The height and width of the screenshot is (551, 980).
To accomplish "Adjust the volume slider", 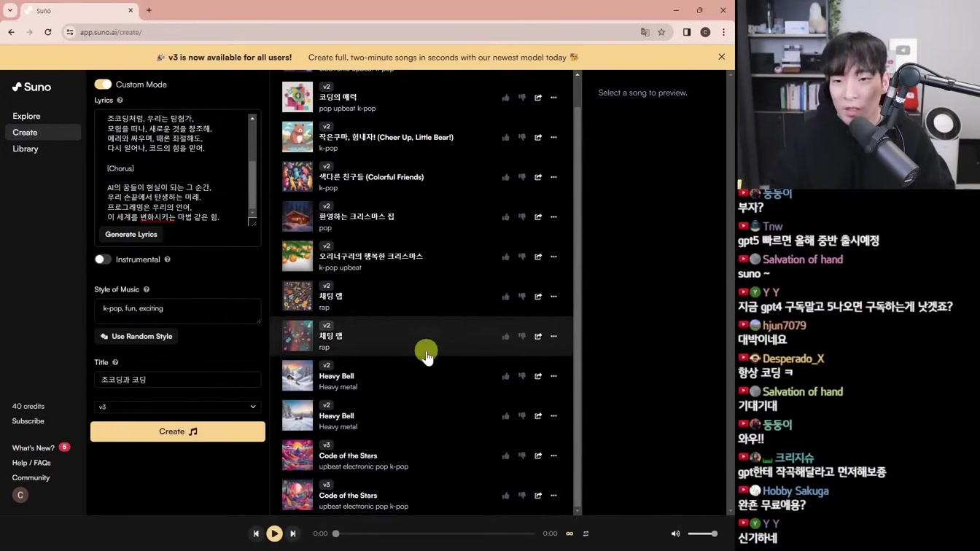I will coord(702,534).
